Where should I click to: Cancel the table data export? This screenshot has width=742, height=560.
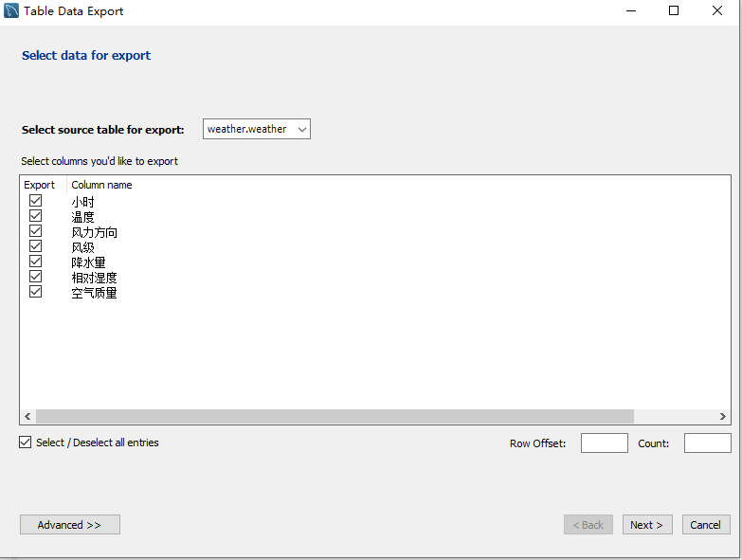(x=706, y=525)
